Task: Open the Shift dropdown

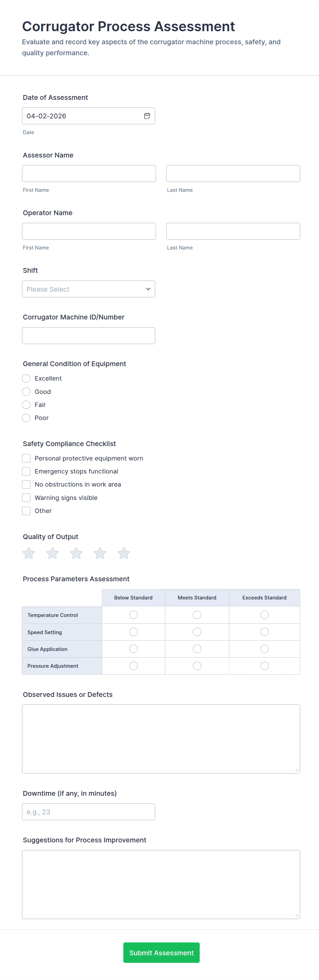Action: point(88,289)
